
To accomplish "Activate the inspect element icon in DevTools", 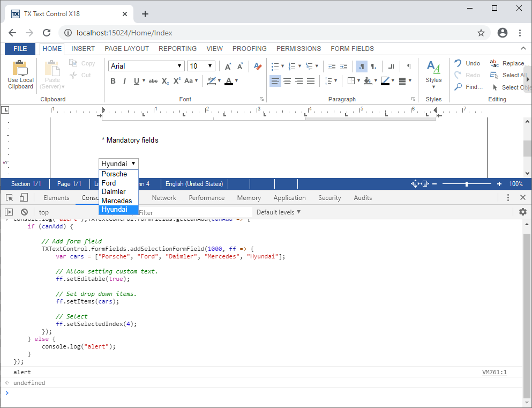I will point(9,197).
